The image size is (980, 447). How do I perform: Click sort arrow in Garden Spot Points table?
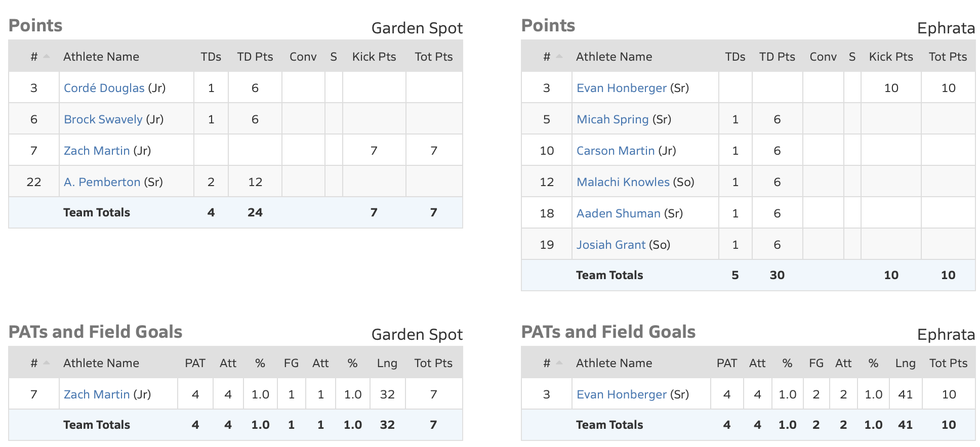[x=47, y=57]
